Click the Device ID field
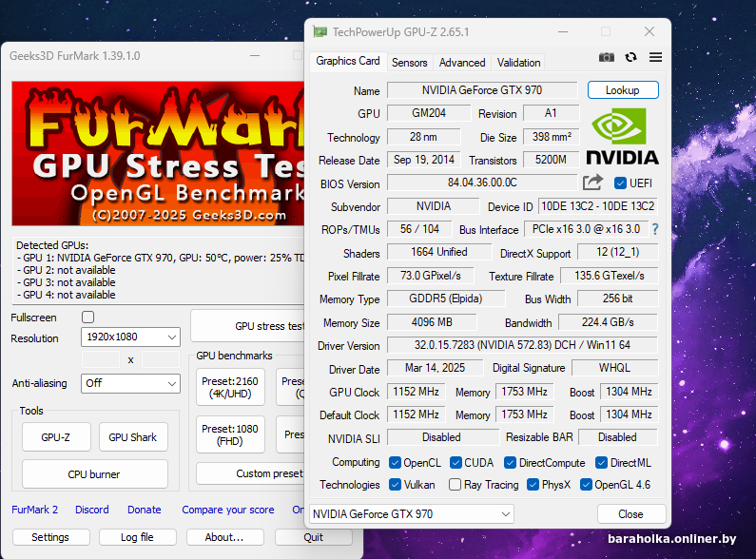This screenshot has width=756, height=559. (x=598, y=206)
